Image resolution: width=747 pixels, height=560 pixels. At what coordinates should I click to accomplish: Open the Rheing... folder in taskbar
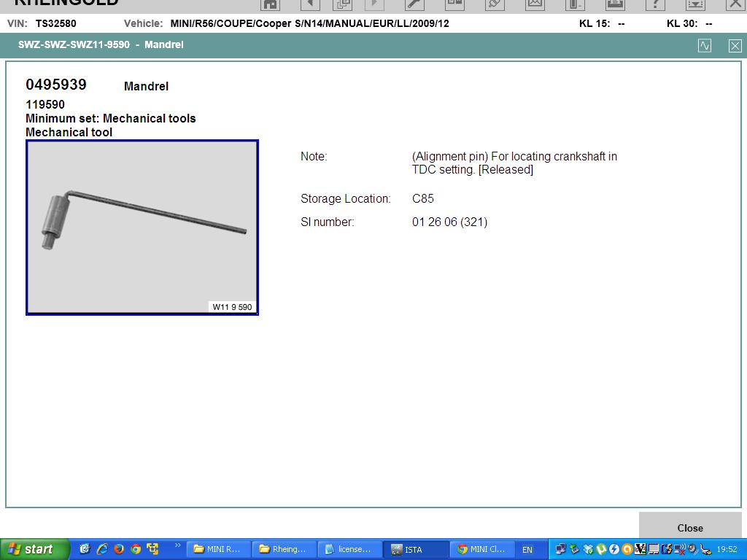284,550
